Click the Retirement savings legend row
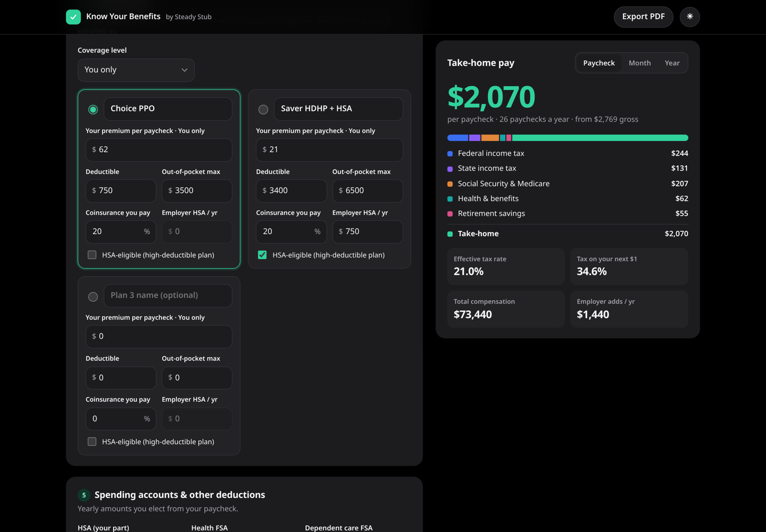The width and height of the screenshot is (766, 532). 568,213
